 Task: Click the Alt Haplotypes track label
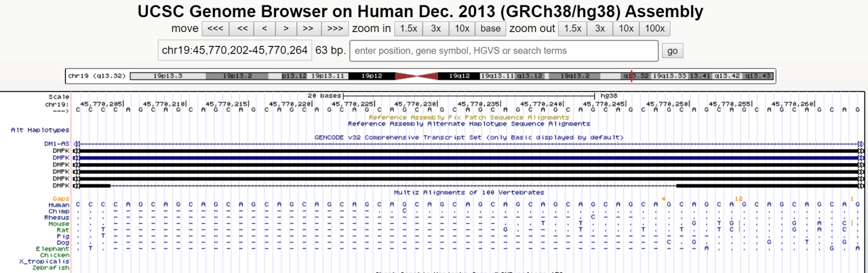pyautogui.click(x=40, y=130)
